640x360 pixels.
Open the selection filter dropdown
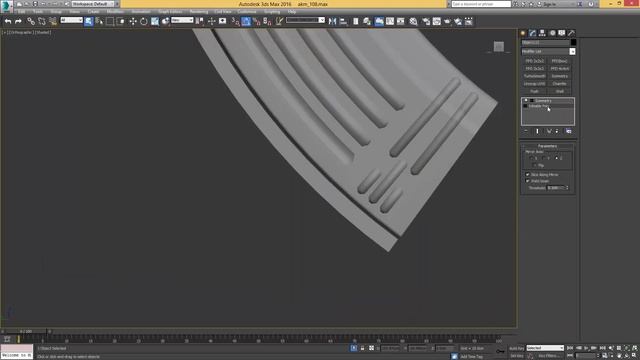71,20
